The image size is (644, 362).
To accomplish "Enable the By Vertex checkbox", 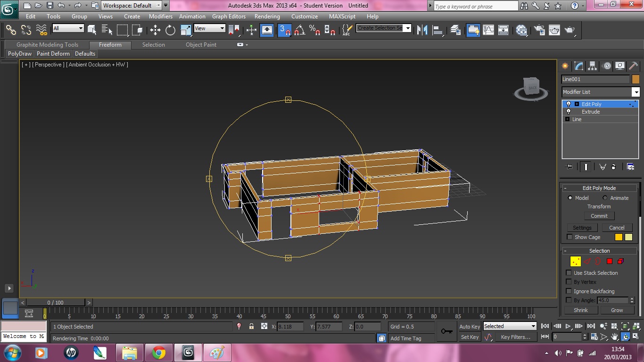I will (570, 282).
